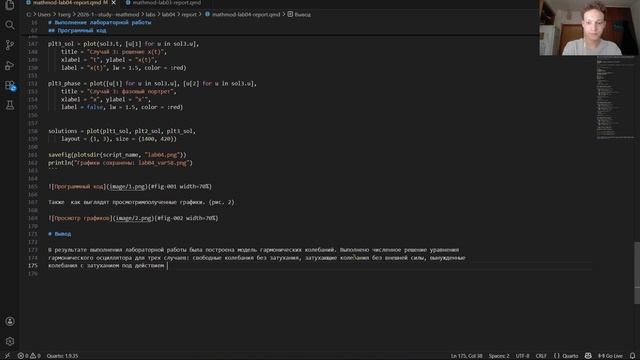Open the tserg breadcrumb segment
The width and height of the screenshot is (640, 360).
(64, 14)
